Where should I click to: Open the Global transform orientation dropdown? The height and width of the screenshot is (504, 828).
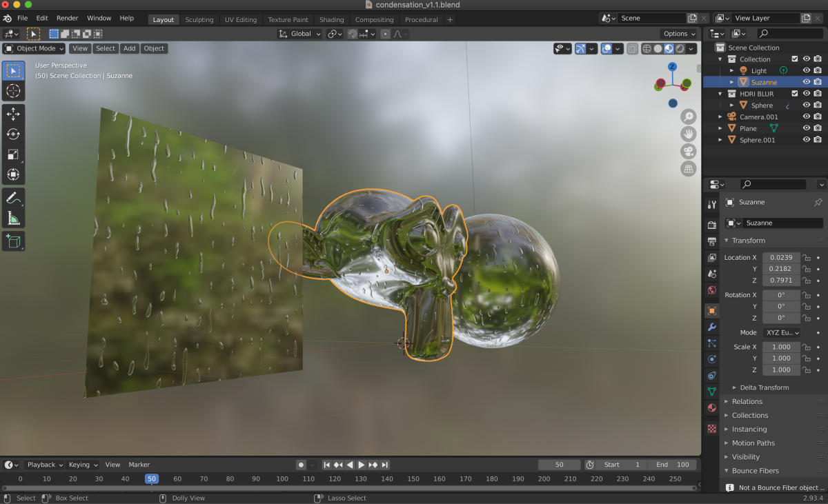point(300,34)
